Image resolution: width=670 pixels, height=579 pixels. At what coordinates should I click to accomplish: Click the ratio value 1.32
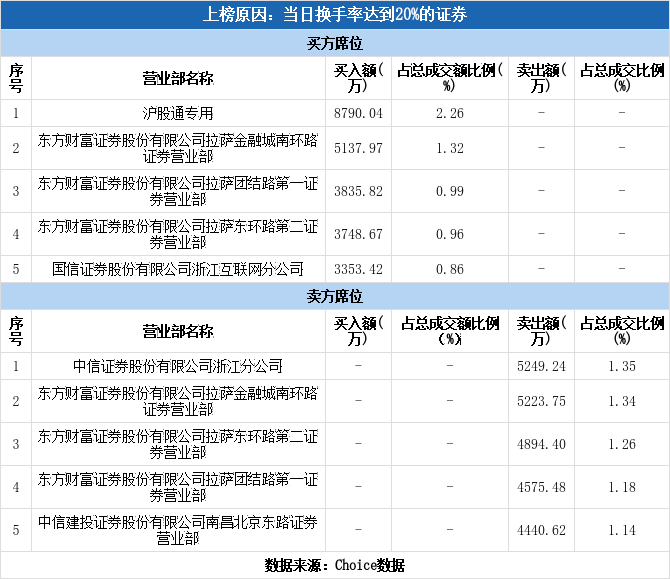[x=450, y=148]
